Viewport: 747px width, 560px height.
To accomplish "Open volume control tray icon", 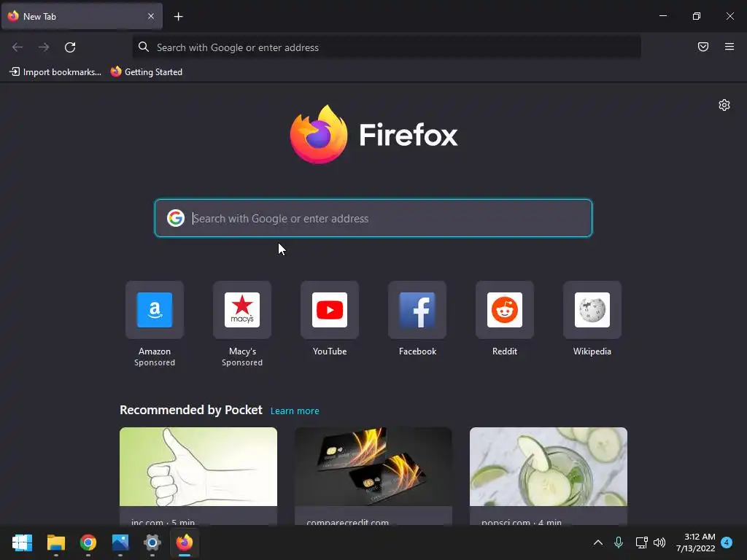I will coord(659,542).
